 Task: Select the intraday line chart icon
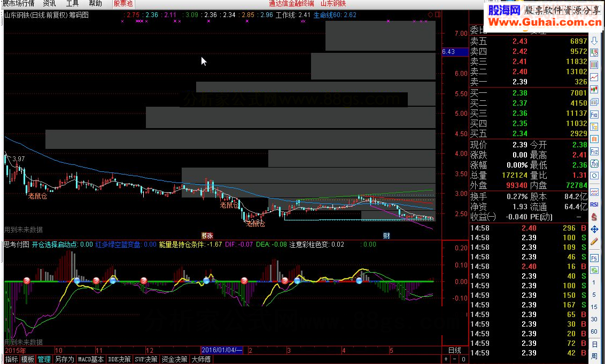point(594,77)
